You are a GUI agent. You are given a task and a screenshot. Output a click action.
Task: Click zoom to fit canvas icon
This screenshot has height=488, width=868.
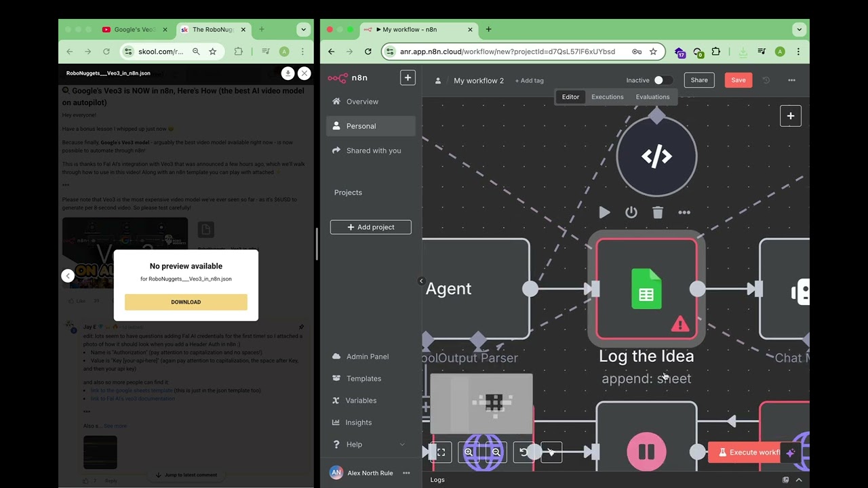441,452
